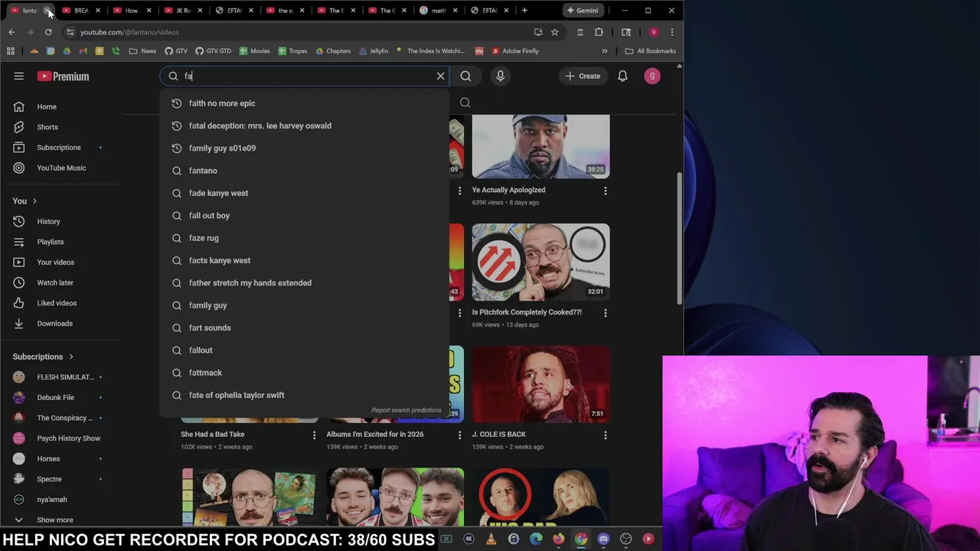Open the account avatar menu
The image size is (980, 551).
[x=652, y=76]
